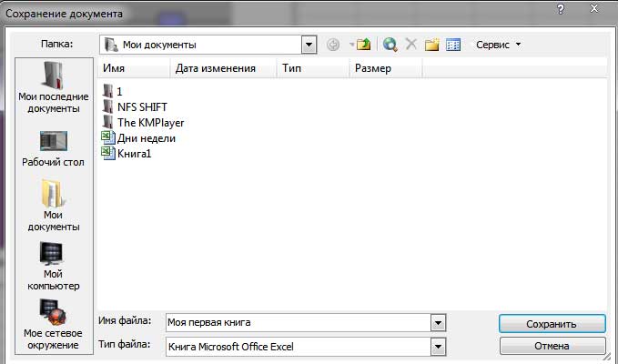Expand the Имя файла dropdown arrow

pyautogui.click(x=439, y=323)
